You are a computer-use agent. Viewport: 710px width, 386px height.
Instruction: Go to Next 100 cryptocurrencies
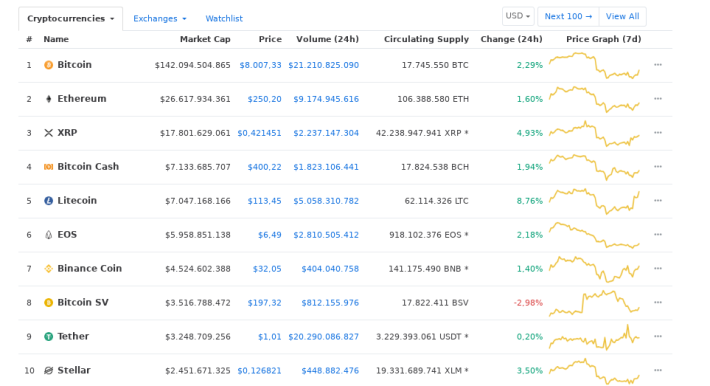click(x=568, y=16)
